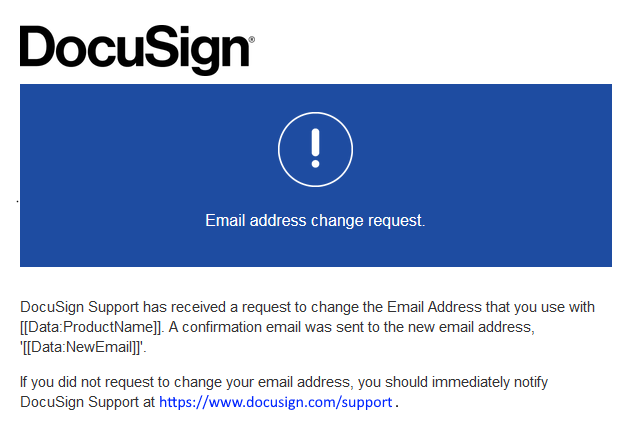
Task: Click the exclamation mark alert icon
Action: [315, 149]
